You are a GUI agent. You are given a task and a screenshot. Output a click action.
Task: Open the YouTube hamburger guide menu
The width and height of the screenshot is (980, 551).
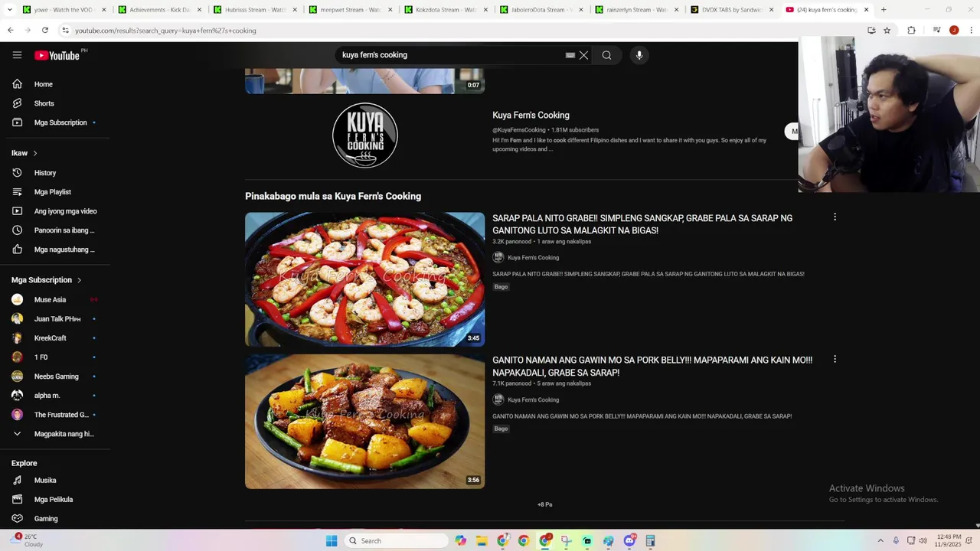pos(17,55)
